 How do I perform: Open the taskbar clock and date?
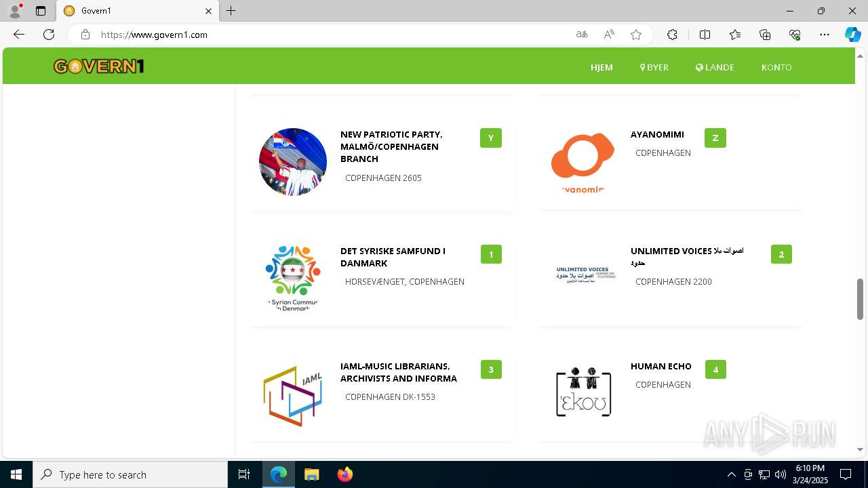[x=809, y=474]
